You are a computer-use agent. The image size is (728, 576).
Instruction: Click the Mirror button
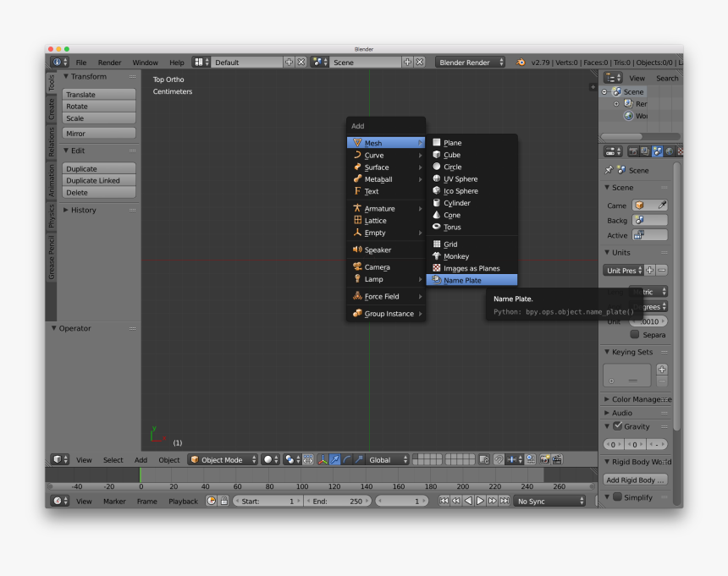click(99, 133)
